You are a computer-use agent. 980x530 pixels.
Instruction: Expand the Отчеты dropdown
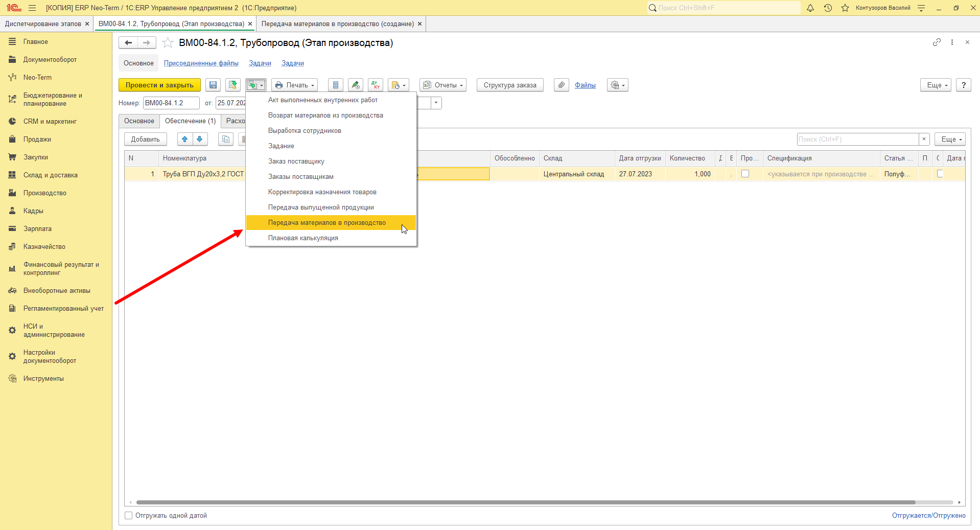click(443, 85)
